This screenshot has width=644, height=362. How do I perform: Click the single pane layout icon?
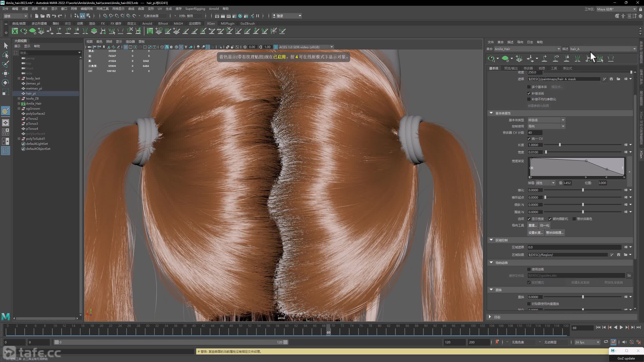click(x=6, y=123)
